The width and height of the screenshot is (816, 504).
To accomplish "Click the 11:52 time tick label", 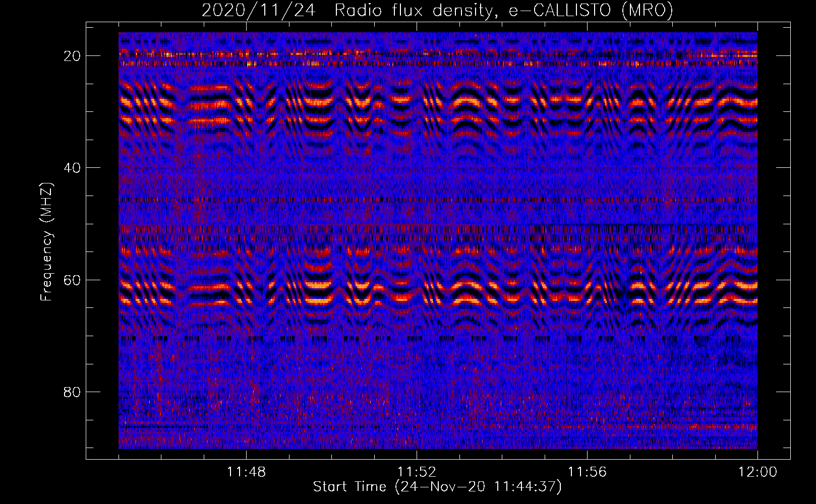I will tap(417, 472).
